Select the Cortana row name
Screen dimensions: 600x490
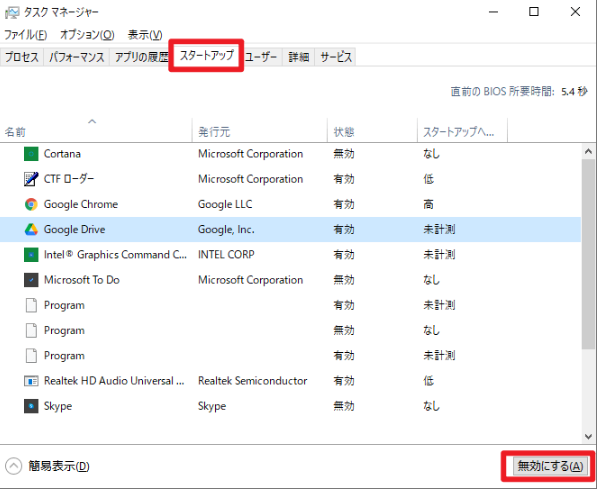[62, 154]
